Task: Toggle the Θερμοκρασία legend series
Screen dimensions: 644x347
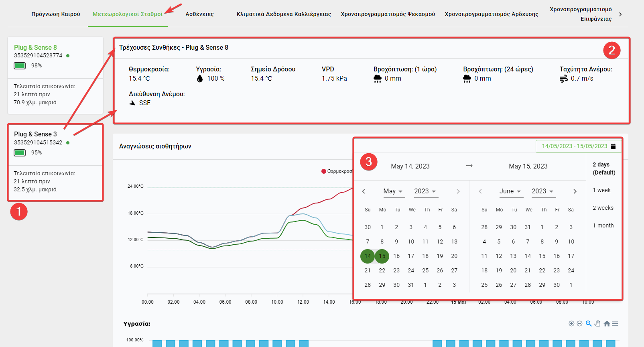Action: click(336, 171)
